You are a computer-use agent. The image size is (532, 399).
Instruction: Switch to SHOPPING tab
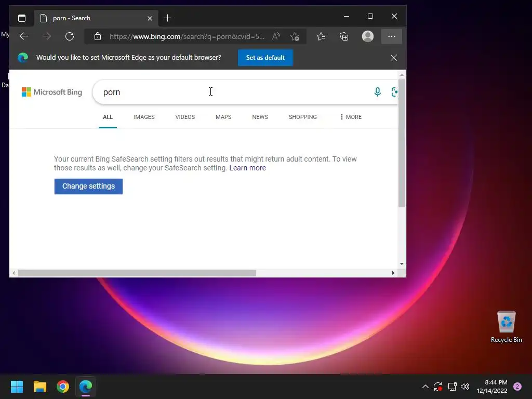[303, 117]
